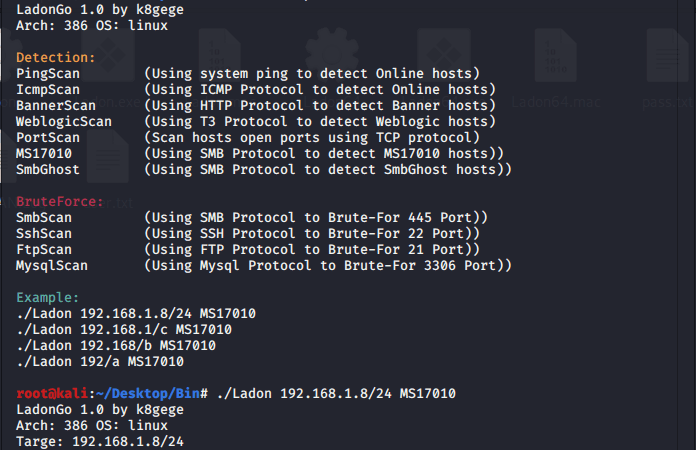The width and height of the screenshot is (696, 450).
Task: Click the MysqlScan module name
Action: coord(52,265)
